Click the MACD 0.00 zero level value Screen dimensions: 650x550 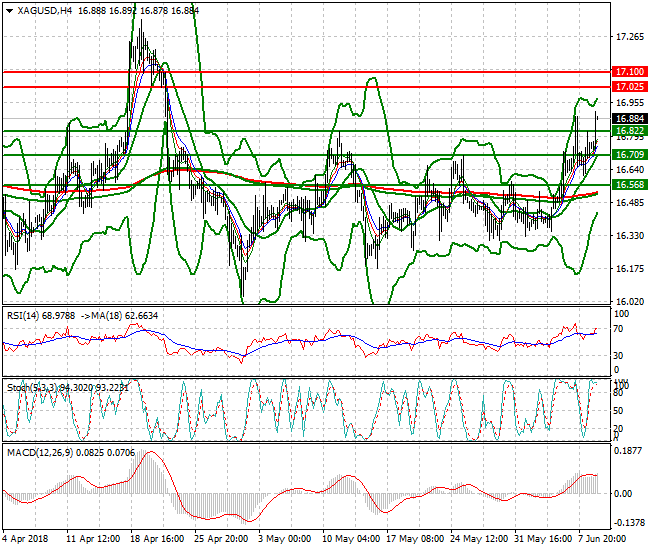point(623,494)
